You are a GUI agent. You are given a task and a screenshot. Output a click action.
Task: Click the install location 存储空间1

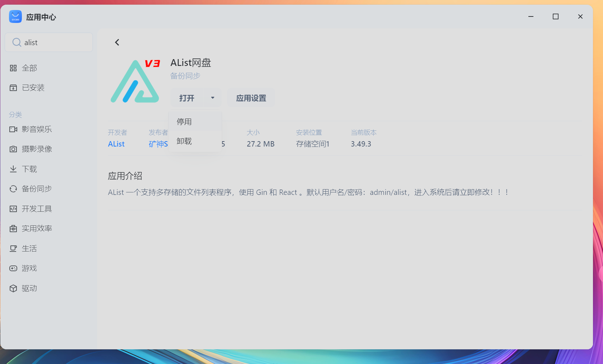[x=313, y=144]
